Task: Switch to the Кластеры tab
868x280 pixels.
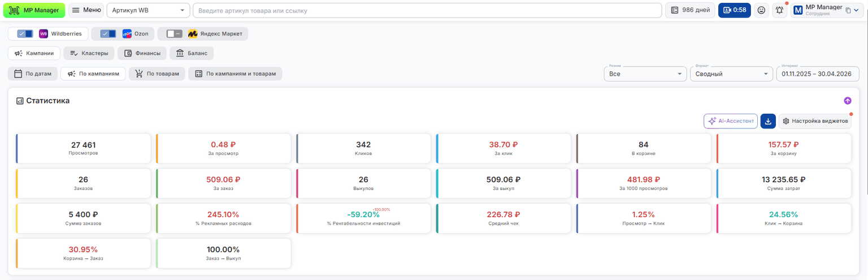Action: [89, 53]
